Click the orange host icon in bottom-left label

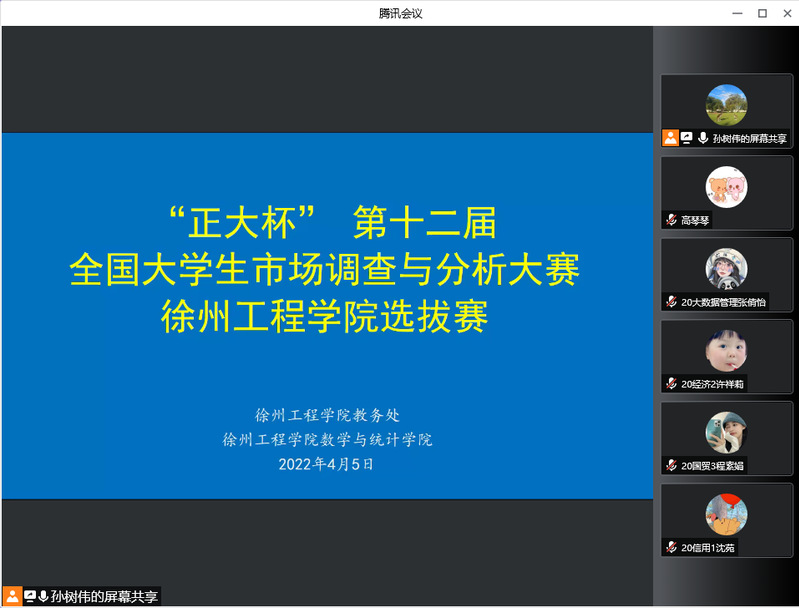click(x=12, y=596)
